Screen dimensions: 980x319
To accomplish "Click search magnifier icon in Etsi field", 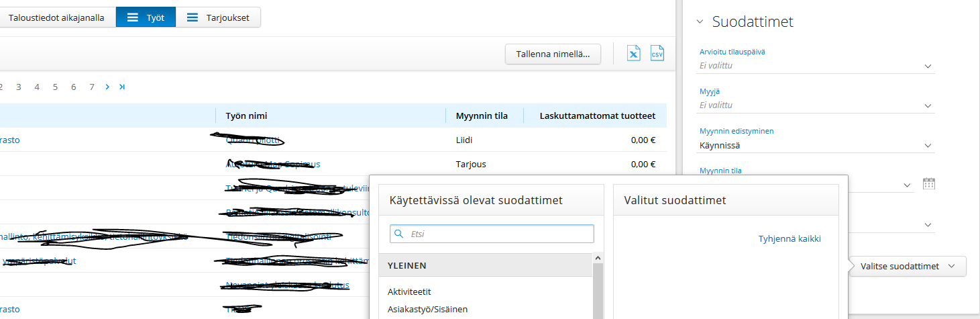I will [399, 234].
